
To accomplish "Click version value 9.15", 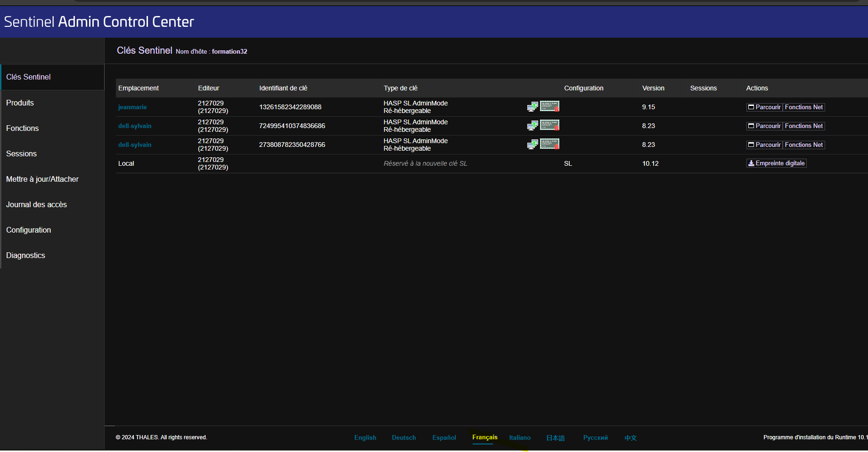I will click(648, 107).
